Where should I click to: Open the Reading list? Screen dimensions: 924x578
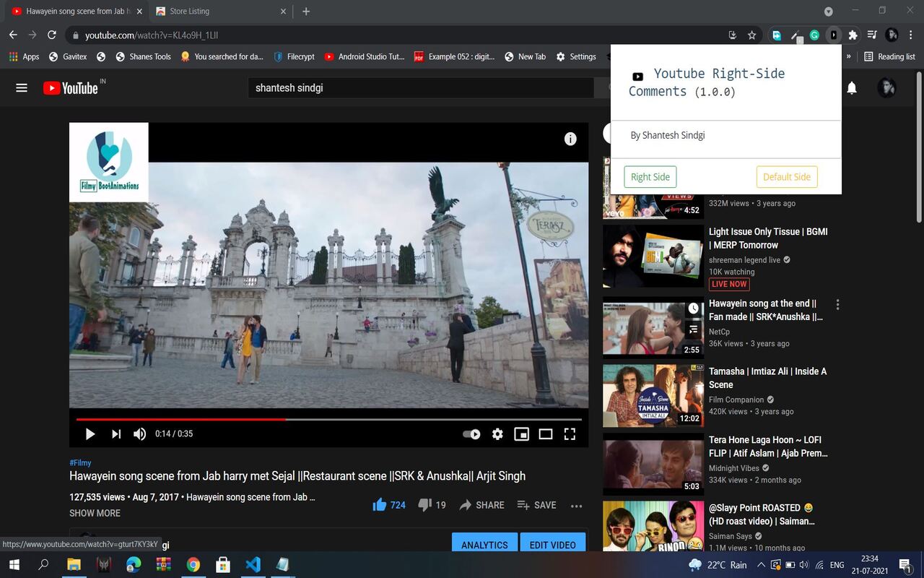889,56
